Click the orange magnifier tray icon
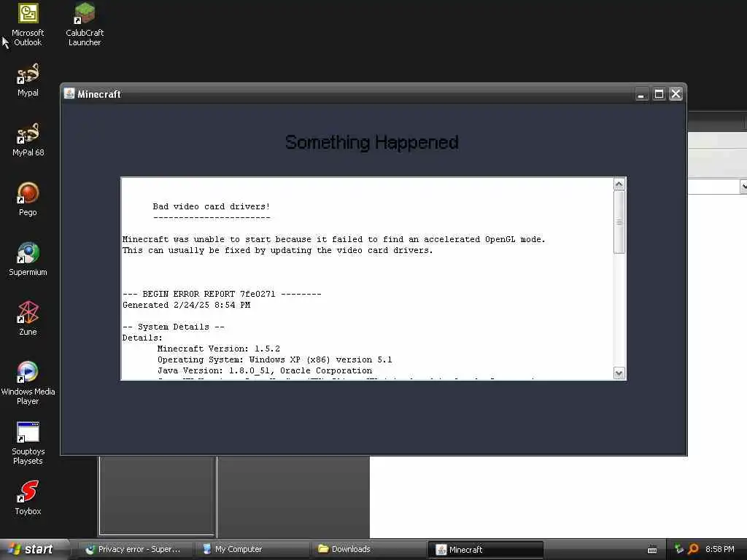The image size is (747, 560). pos(693,549)
